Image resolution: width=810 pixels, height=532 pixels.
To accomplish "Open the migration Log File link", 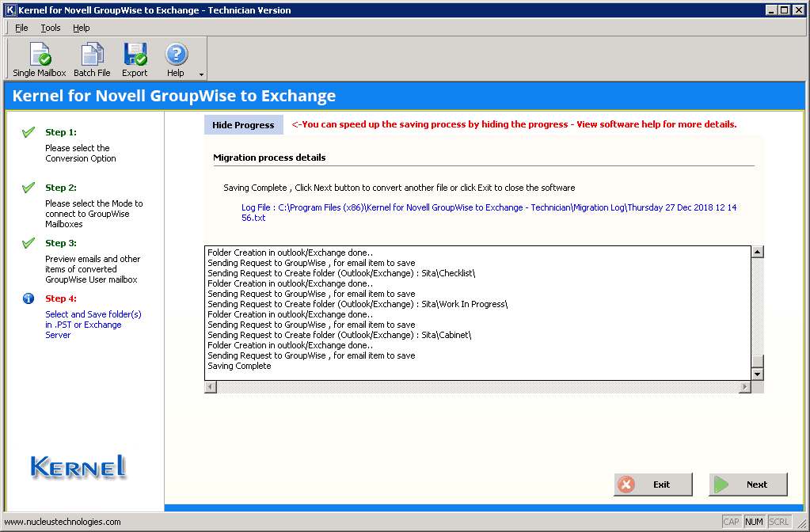I will (489, 212).
